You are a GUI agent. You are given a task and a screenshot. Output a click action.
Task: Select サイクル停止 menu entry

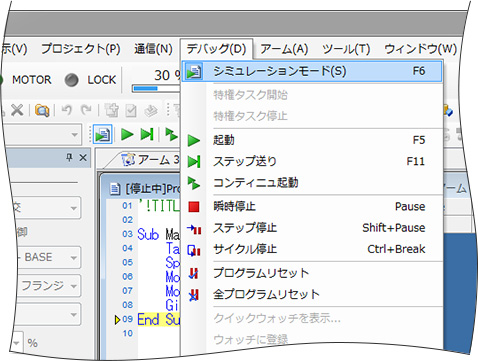(312, 249)
